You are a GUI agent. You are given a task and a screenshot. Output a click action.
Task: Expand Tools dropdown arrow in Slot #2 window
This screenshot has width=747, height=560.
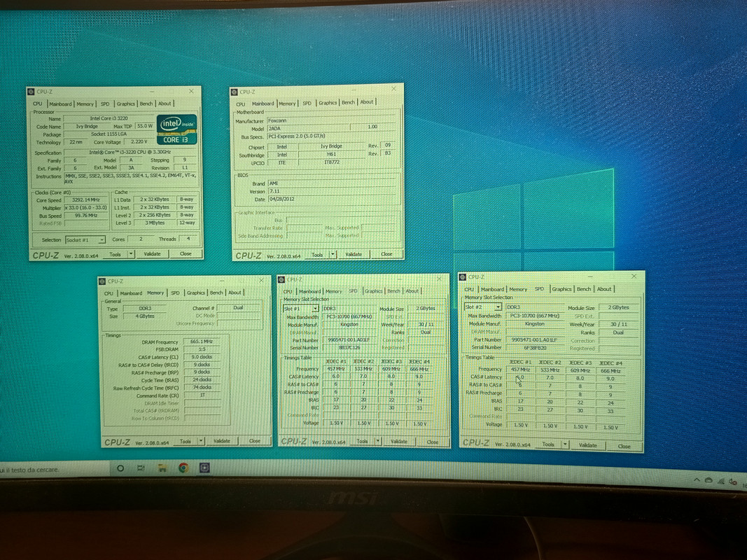coord(565,444)
